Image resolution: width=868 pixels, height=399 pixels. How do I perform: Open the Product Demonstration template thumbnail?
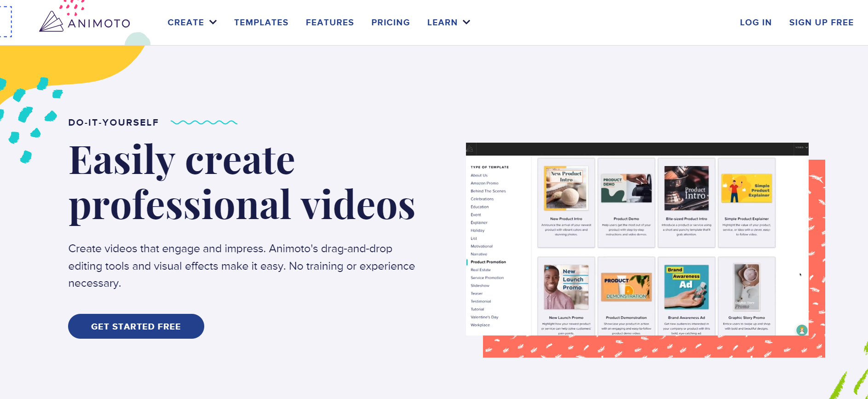pos(627,287)
